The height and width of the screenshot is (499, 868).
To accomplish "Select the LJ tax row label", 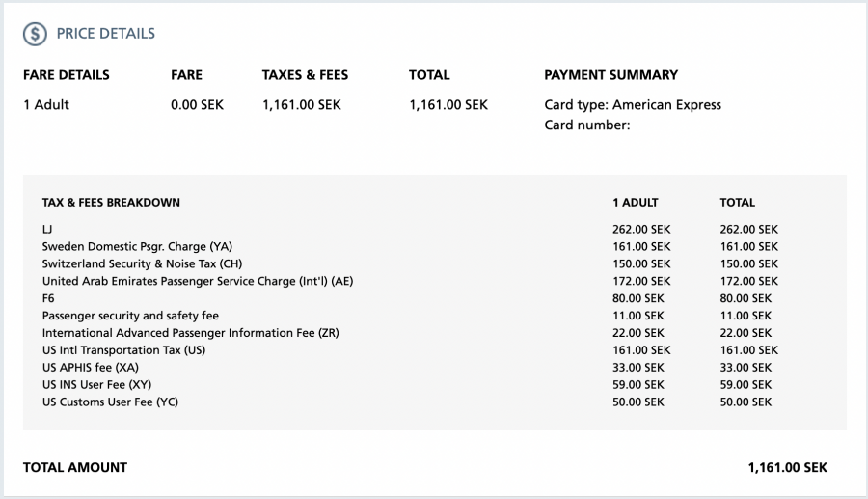I will 47,230.
